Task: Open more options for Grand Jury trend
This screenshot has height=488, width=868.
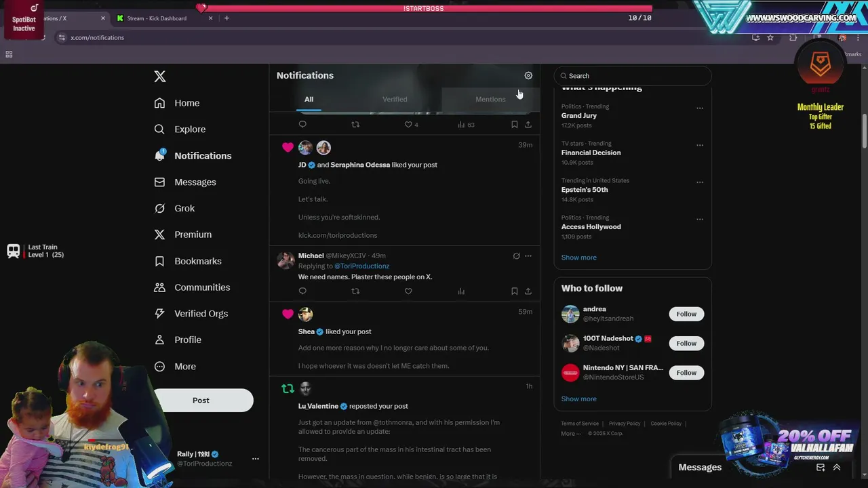Action: pyautogui.click(x=700, y=108)
